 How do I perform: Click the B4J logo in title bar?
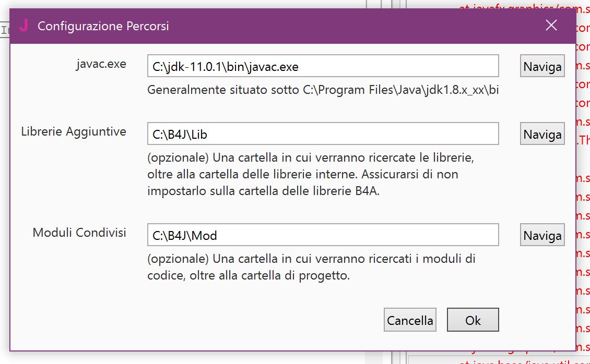(23, 26)
